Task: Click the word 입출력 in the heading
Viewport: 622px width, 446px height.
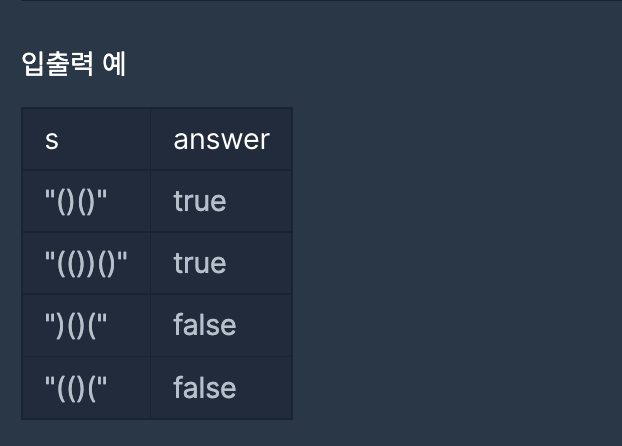Action: pyautogui.click(x=58, y=64)
